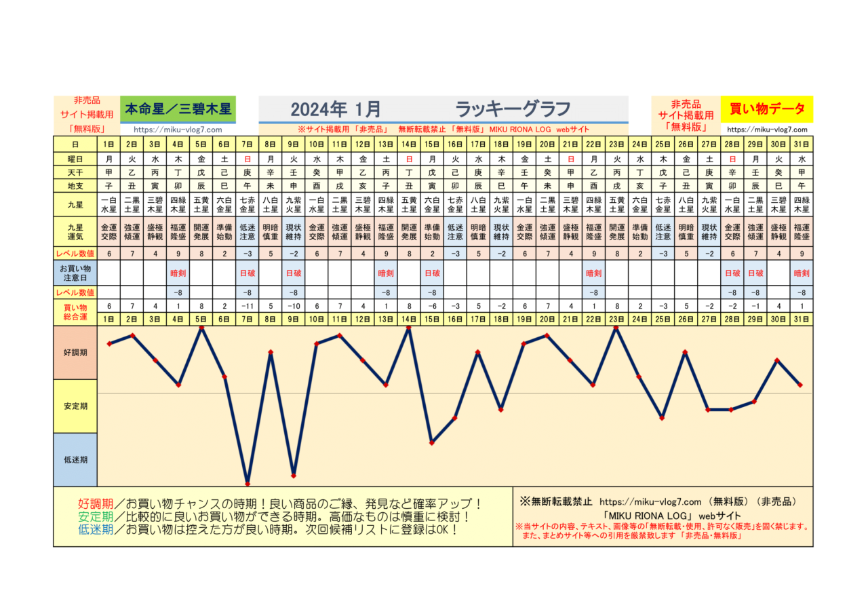The width and height of the screenshot is (868, 614).
Task: Click the URL below the 本命星／三碧木星 label
Action: click(178, 130)
